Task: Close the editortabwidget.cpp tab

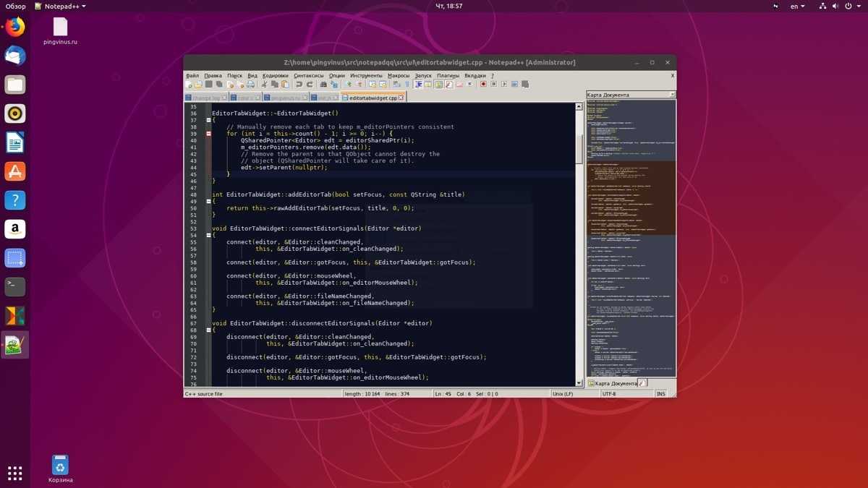Action: point(401,98)
